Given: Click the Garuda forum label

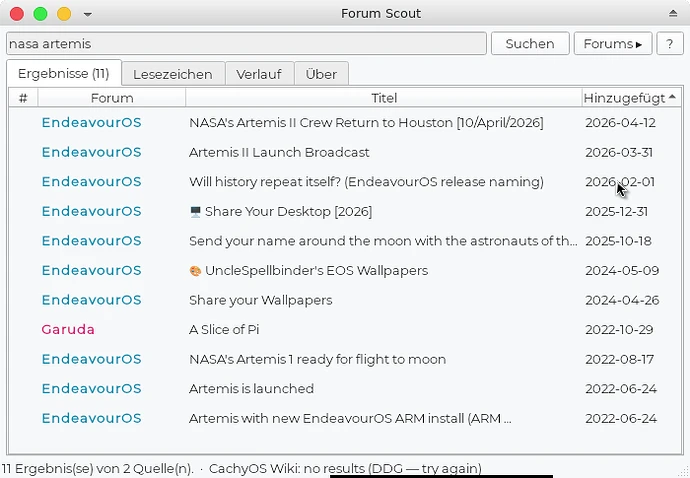Looking at the screenshot, I should (68, 329).
